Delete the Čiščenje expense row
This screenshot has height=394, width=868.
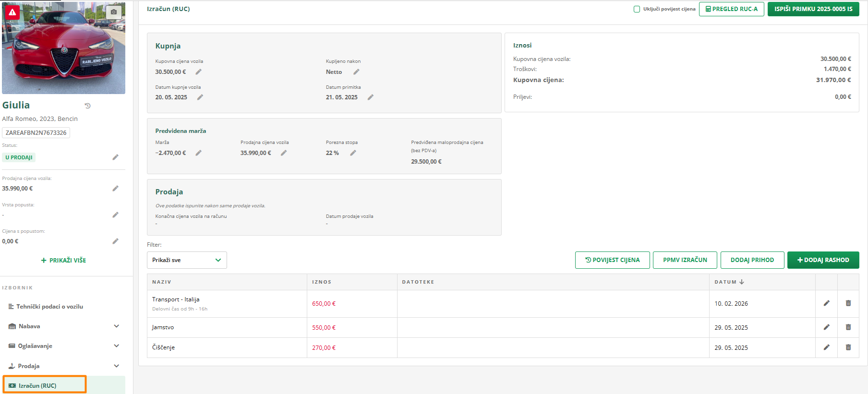point(848,347)
